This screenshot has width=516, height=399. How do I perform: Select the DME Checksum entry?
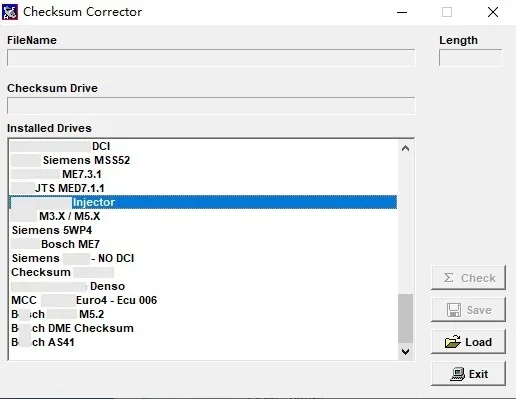coord(203,328)
